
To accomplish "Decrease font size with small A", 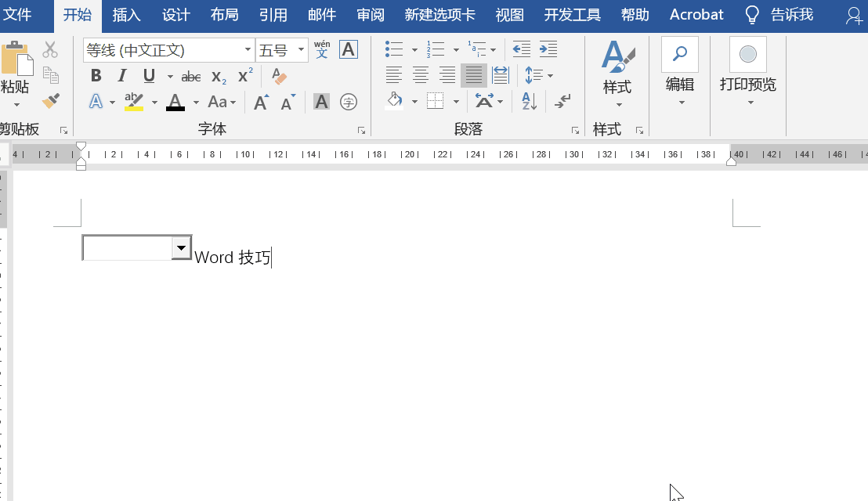I will (288, 102).
